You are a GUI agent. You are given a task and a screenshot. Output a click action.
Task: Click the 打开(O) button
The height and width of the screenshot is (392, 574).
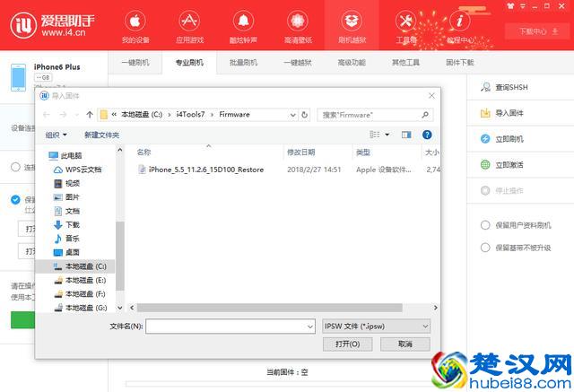point(347,344)
